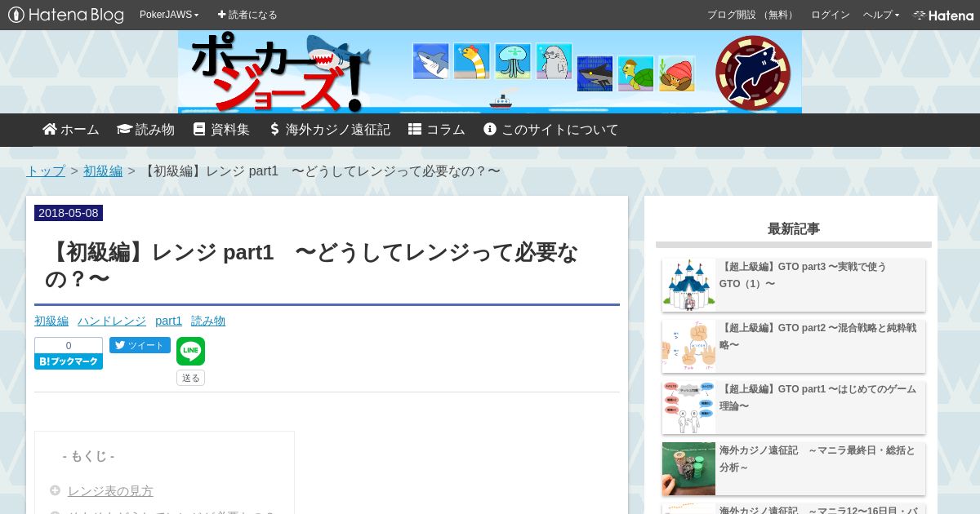Viewport: 980px width, 514px height.
Task: Open the PokerJAWS dropdown menu
Action: (169, 15)
